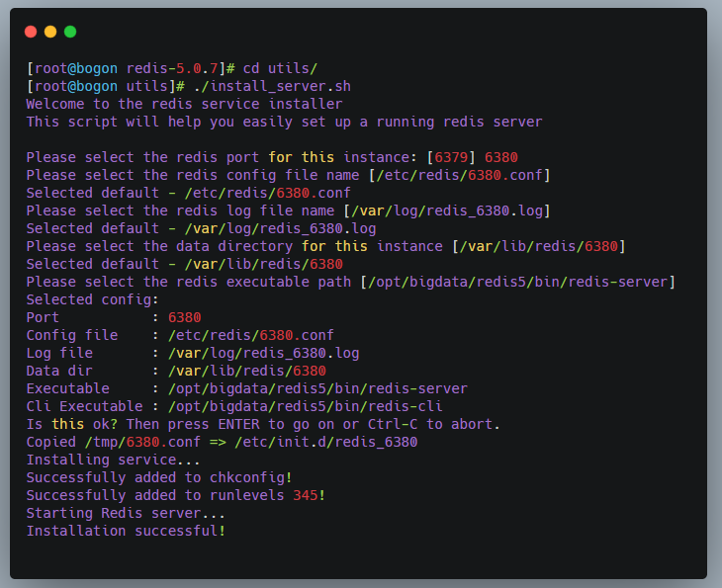The image size is (722, 588).
Task: Select 'Welcome to the redis service installer' line
Action: [x=184, y=104]
